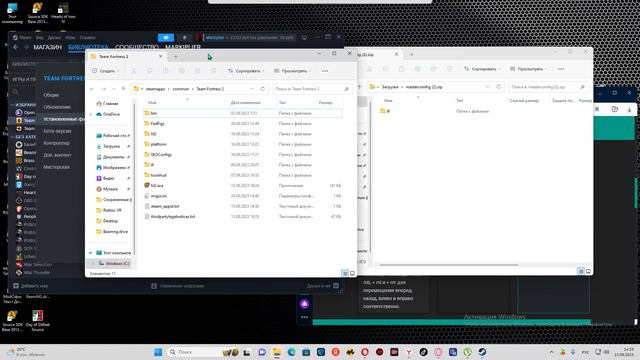Viewport: 640px width, 360px height.
Task: Open Desktop folder in the navigation pane
Action: 107,221
